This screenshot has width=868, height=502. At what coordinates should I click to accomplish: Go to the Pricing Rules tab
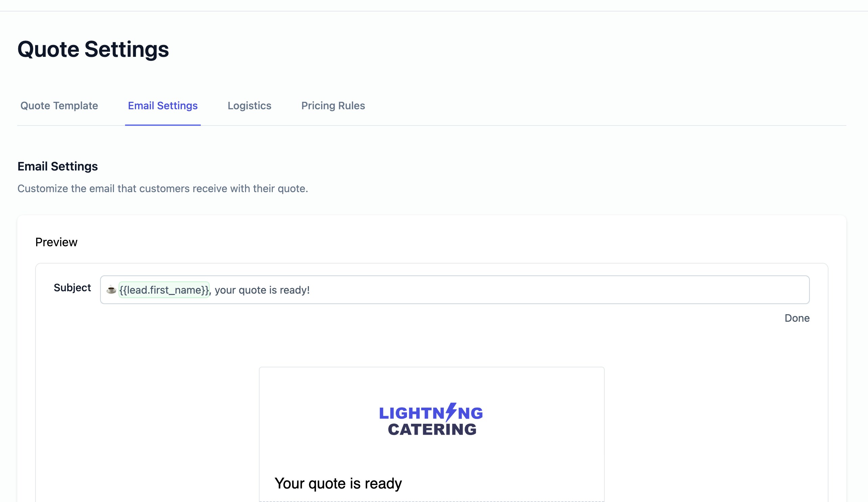[333, 106]
